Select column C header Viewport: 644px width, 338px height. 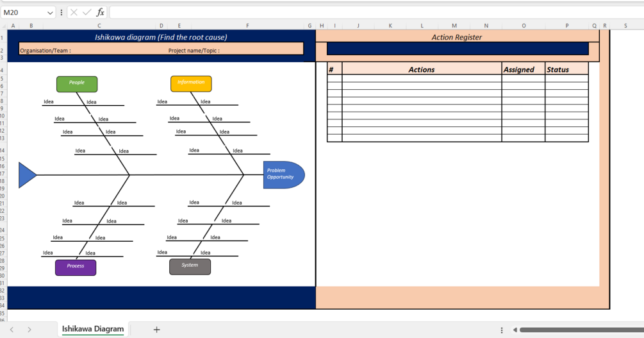pyautogui.click(x=99, y=26)
